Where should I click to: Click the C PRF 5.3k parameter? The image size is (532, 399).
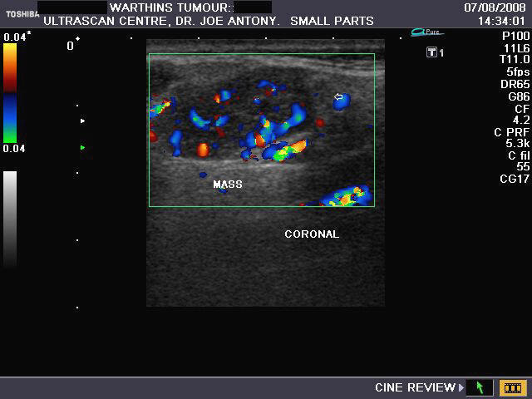(x=517, y=137)
